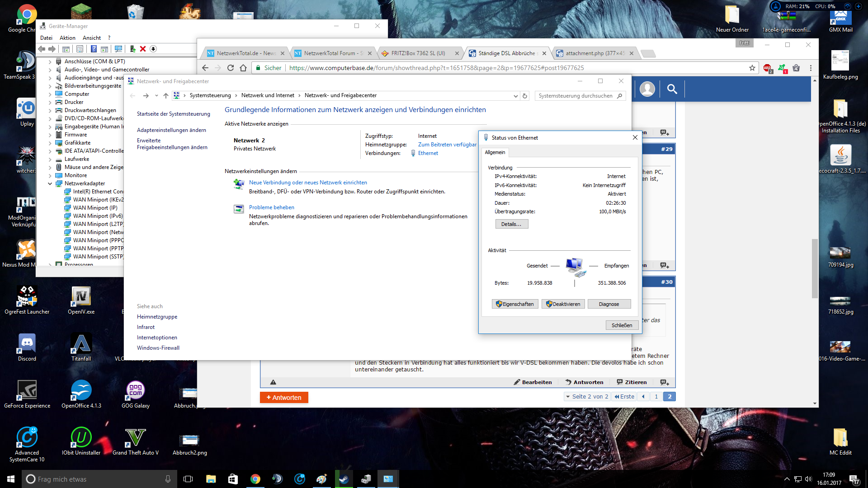Click the red X uninstall device icon

click(x=143, y=49)
